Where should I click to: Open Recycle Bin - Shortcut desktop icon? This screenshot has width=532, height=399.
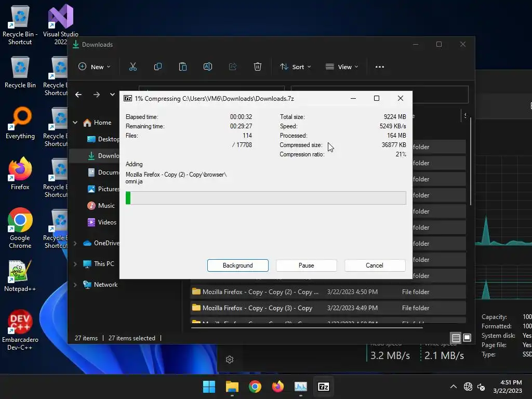[x=20, y=26]
